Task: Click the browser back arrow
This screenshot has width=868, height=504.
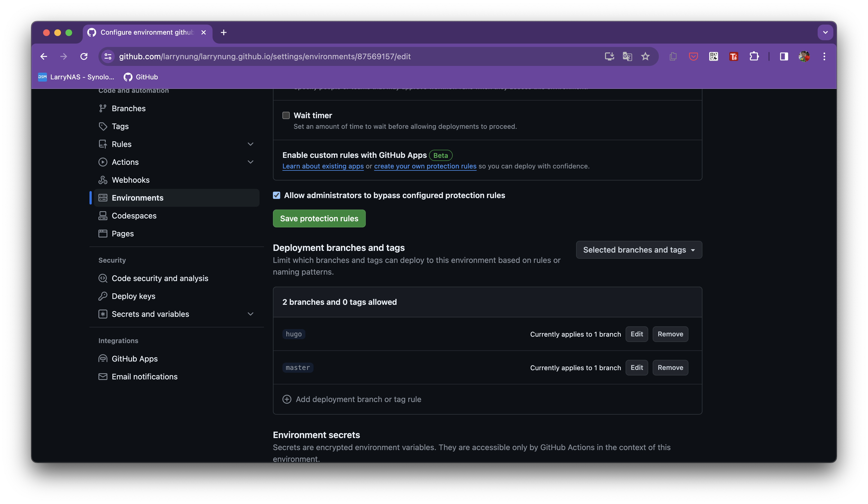Action: [44, 56]
